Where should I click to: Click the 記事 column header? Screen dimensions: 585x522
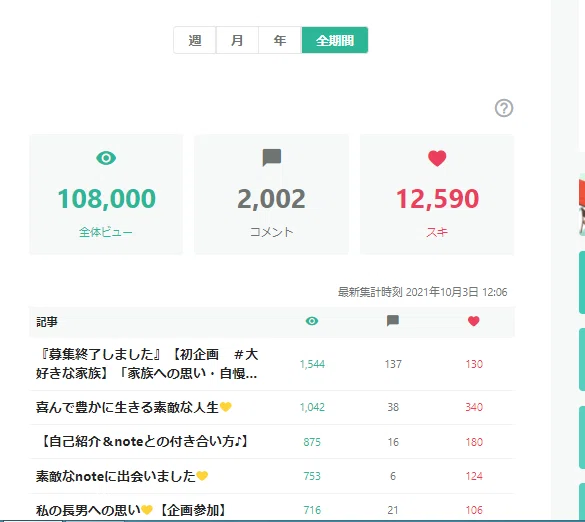click(47, 322)
